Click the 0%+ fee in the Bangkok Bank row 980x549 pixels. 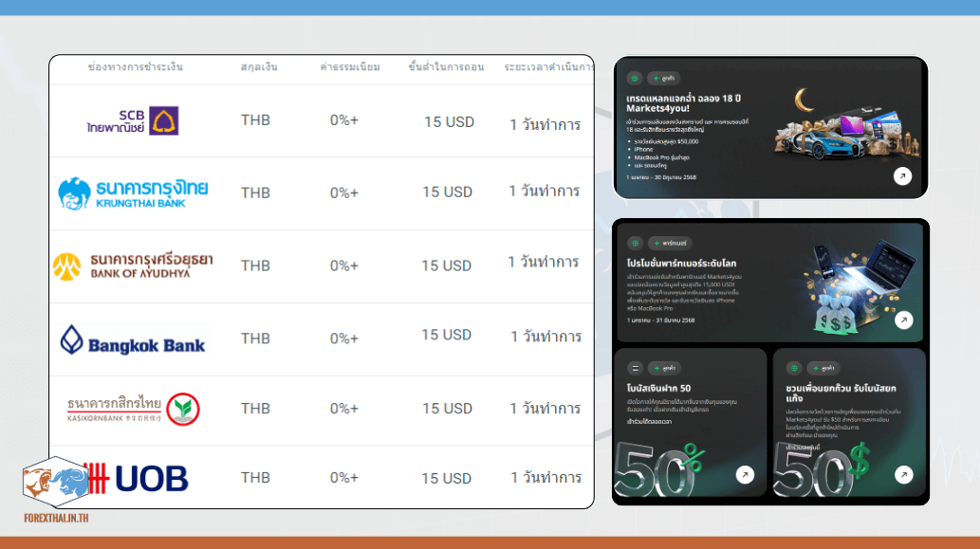(344, 339)
